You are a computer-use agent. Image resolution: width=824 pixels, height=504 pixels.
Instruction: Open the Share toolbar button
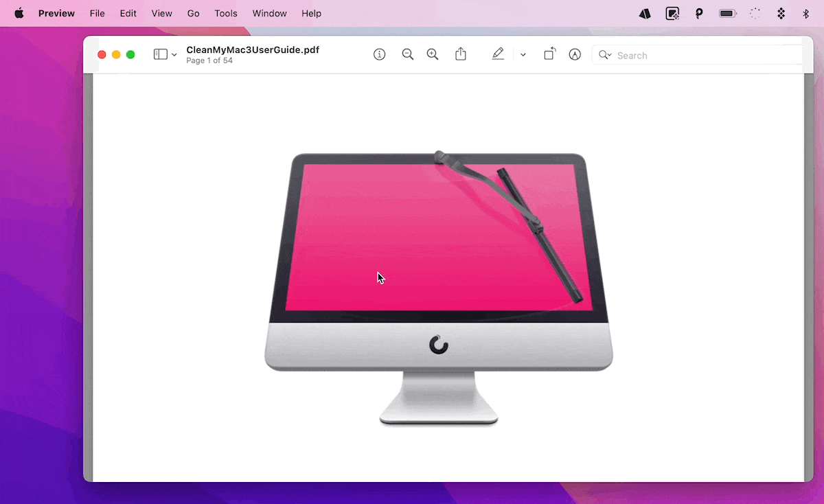(x=461, y=54)
